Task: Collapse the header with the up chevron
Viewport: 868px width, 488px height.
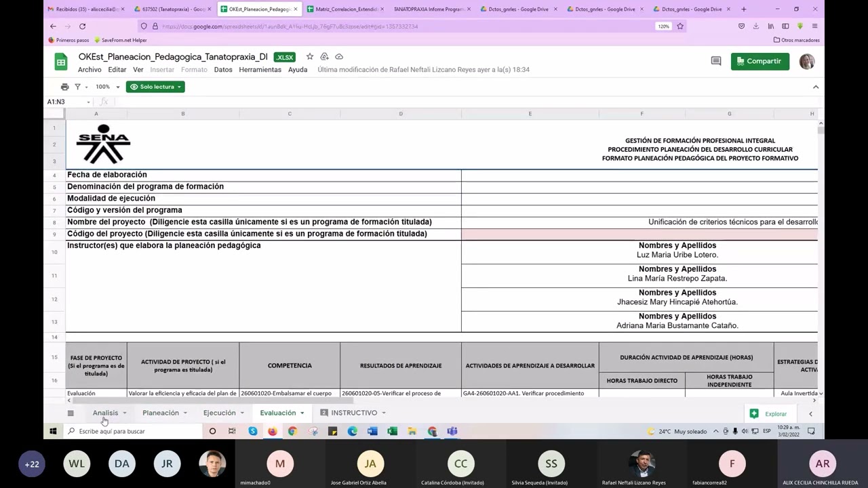Action: 816,87
